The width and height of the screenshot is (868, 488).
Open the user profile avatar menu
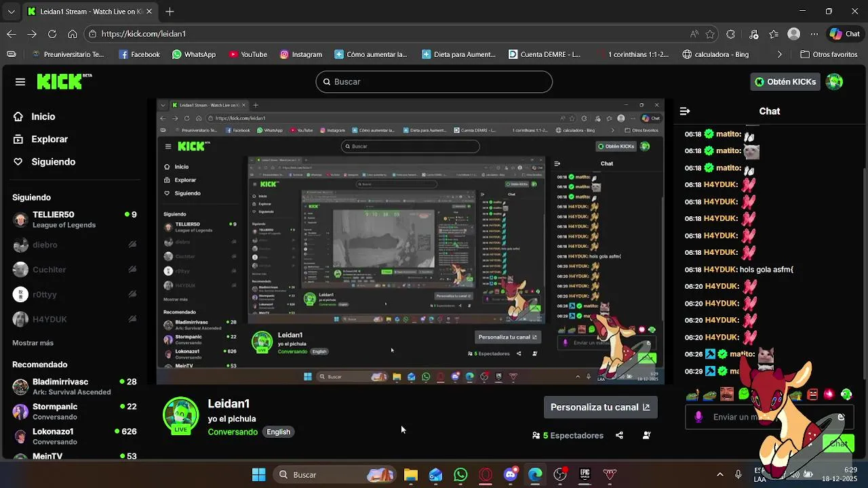834,82
